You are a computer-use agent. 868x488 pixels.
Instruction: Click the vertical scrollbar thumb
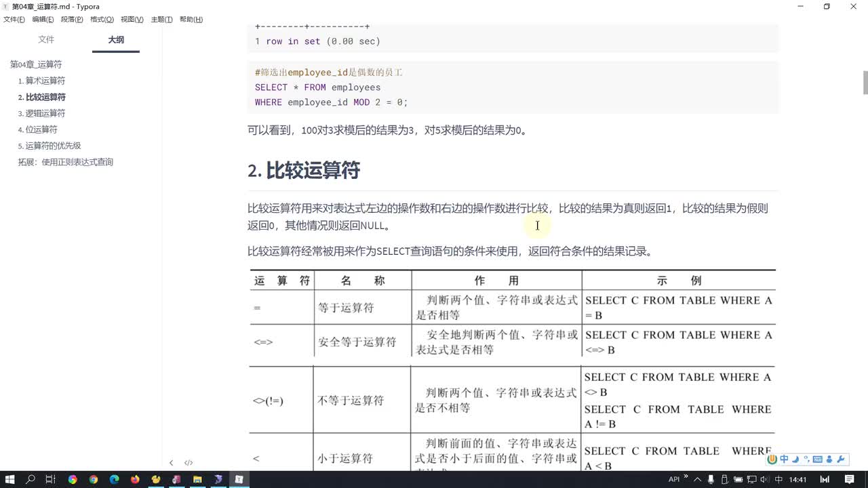[x=865, y=83]
